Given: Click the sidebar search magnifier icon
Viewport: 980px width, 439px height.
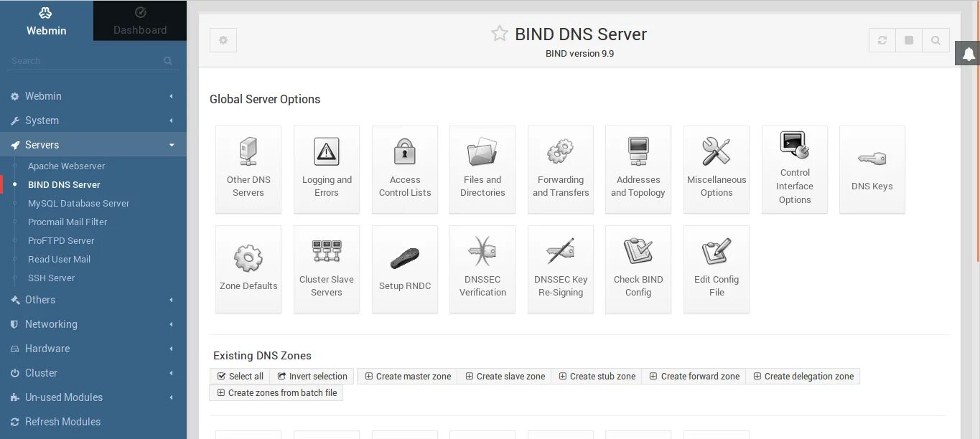Looking at the screenshot, I should 168,61.
